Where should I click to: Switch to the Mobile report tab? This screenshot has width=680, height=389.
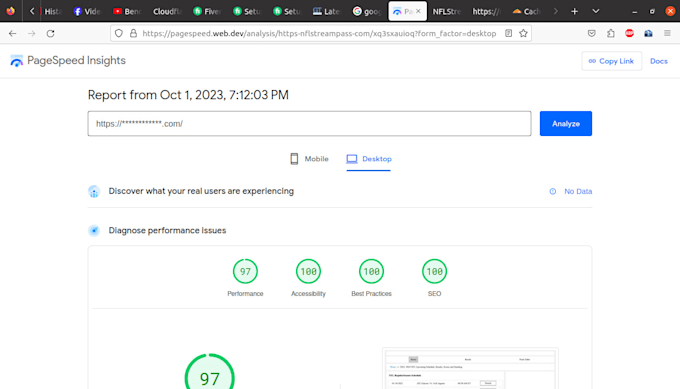click(x=309, y=159)
